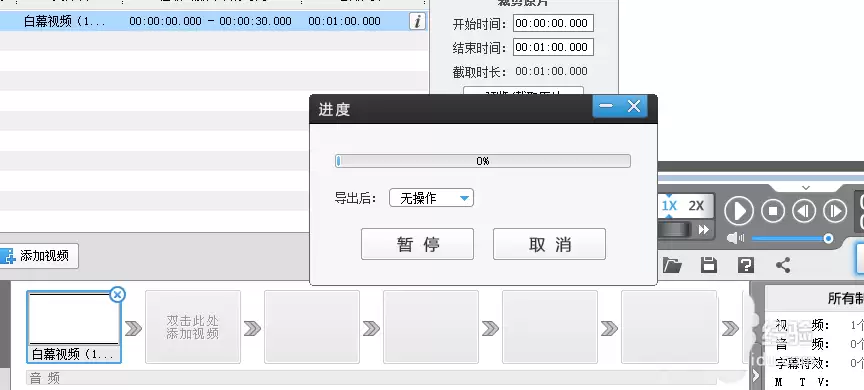Click the volume slider handle
Viewport: 864px width, 390px height.
coord(828,239)
